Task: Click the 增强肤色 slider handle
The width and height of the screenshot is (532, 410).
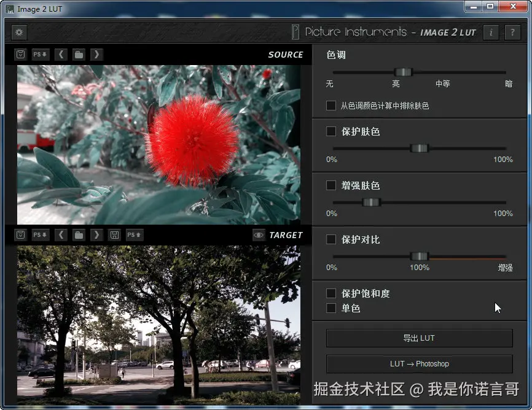Action: (371, 203)
